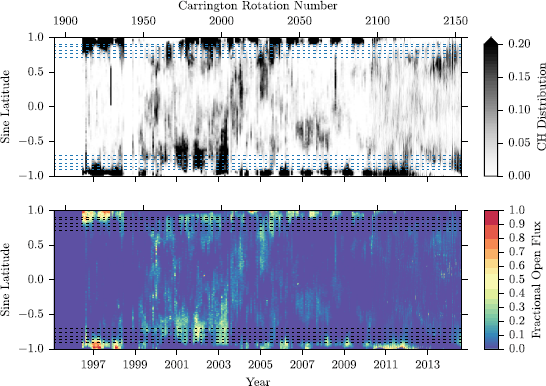Click the 0.2 value on Open Flux colorbar
The width and height of the screenshot is (546, 386).
[x=516, y=321]
